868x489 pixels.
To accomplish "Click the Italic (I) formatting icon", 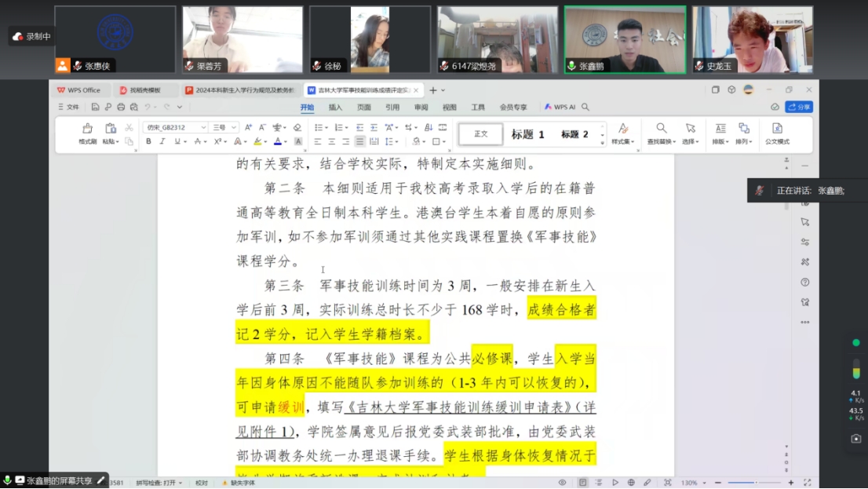I will pos(162,141).
